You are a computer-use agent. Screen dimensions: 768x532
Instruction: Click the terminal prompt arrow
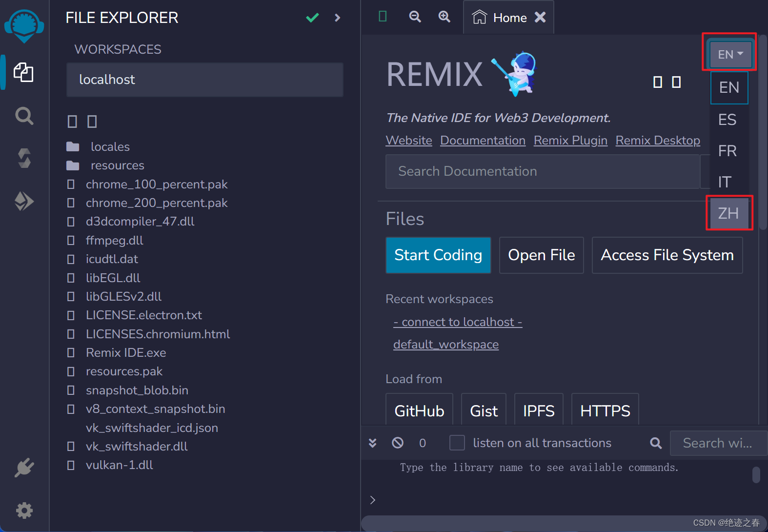point(373,500)
